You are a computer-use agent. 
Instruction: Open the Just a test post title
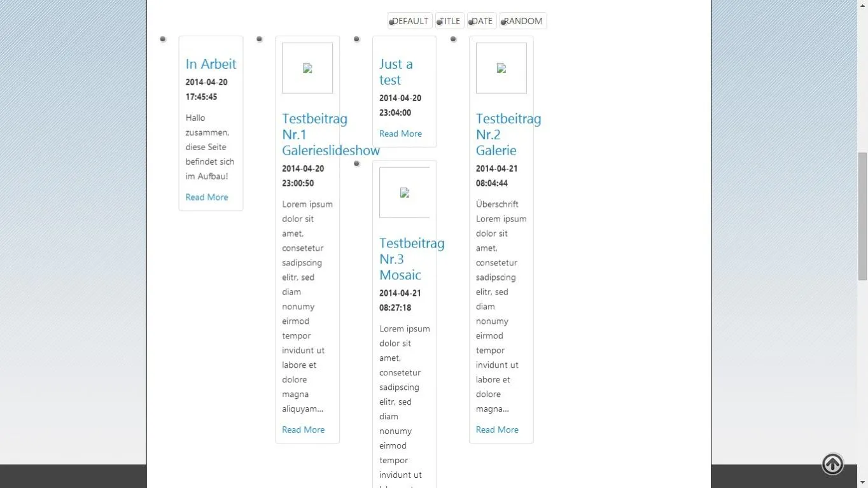click(396, 72)
